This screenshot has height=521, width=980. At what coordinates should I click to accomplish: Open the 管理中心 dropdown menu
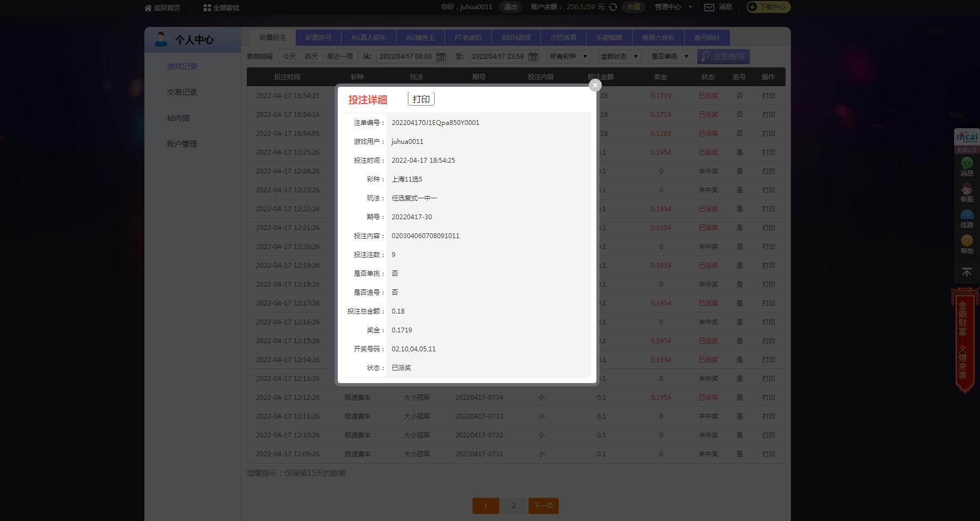(x=673, y=7)
